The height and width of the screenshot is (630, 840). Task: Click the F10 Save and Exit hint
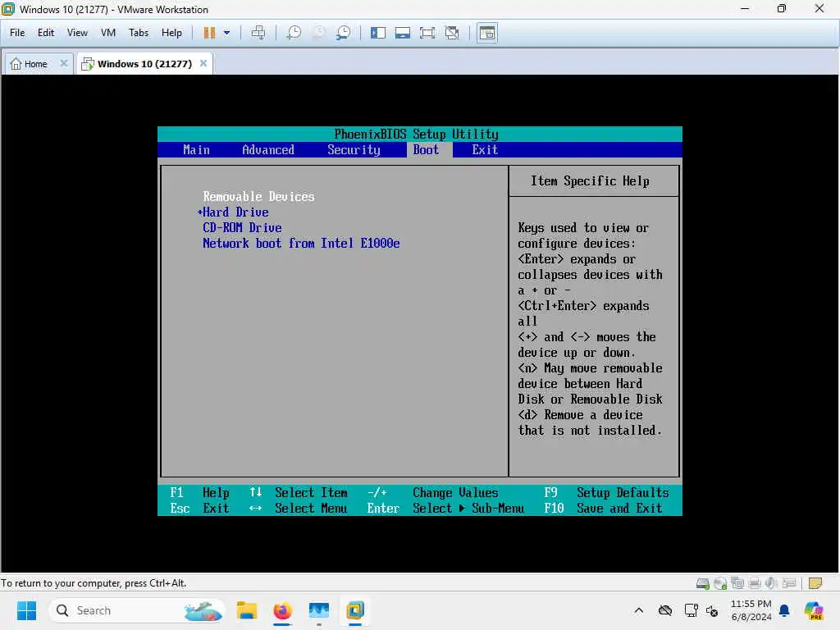pyautogui.click(x=603, y=508)
